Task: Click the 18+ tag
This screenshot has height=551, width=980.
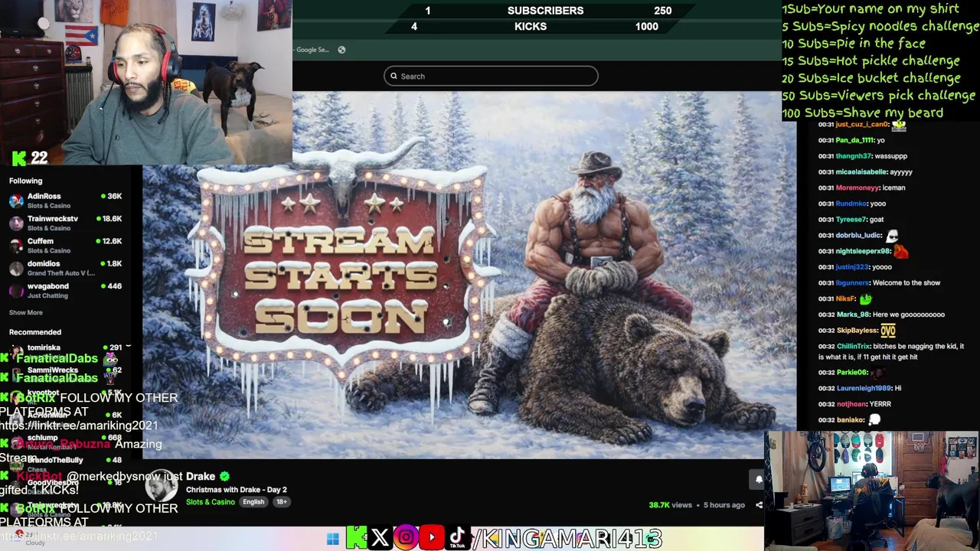Action: [281, 502]
